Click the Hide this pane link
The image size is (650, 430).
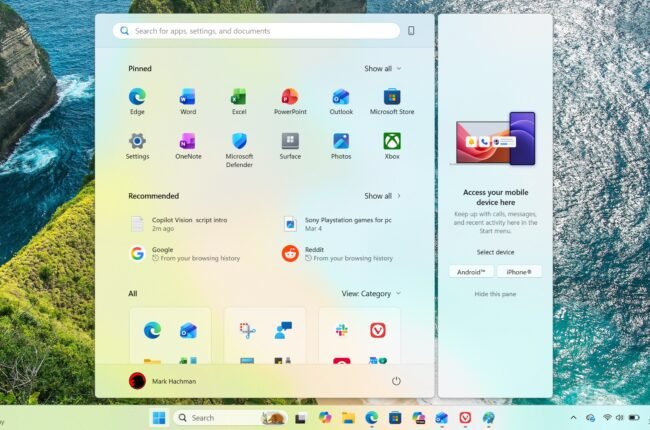pyautogui.click(x=495, y=294)
